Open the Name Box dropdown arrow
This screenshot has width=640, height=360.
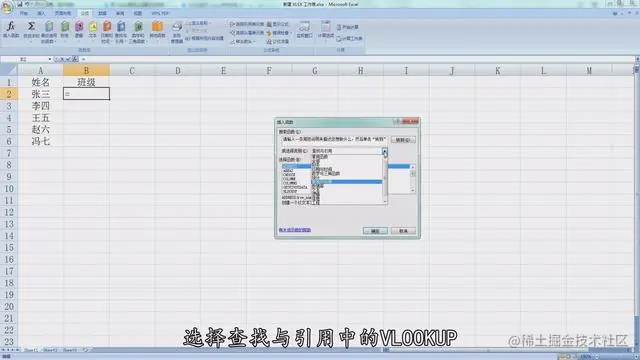[x=50, y=59]
